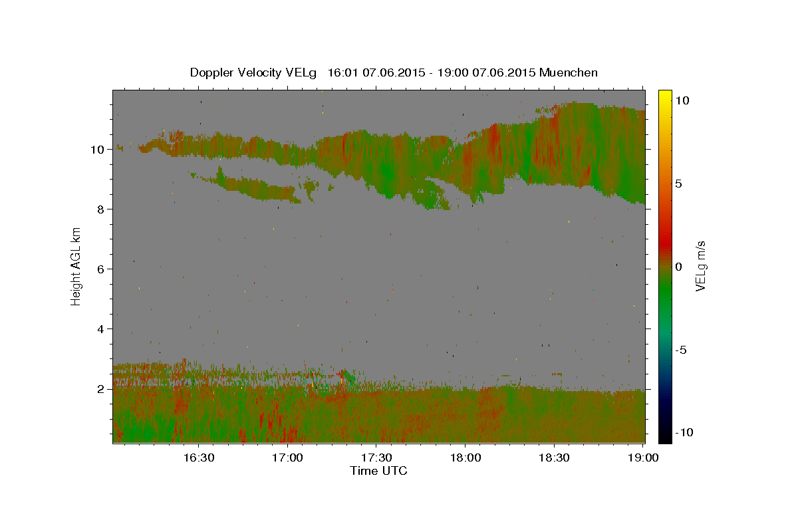Click the colorbar tick label -5
Screen dimensions: 798x532
click(680, 350)
